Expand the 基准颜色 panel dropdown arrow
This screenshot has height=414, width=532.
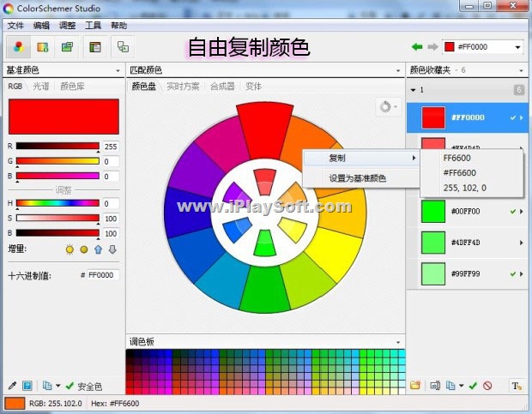coord(118,71)
